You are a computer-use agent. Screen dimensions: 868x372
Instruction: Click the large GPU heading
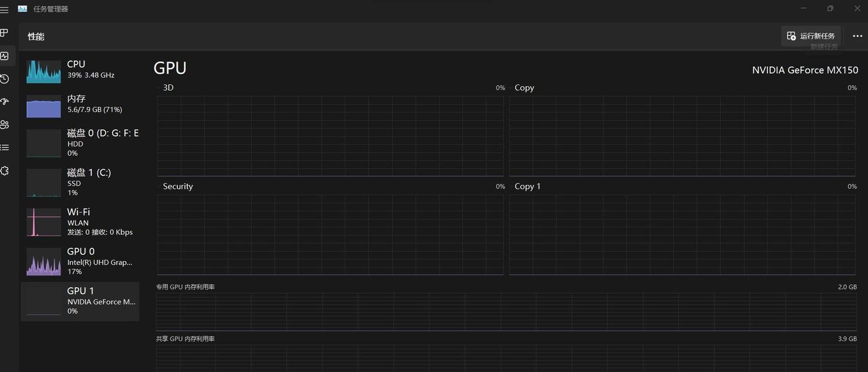pyautogui.click(x=170, y=68)
